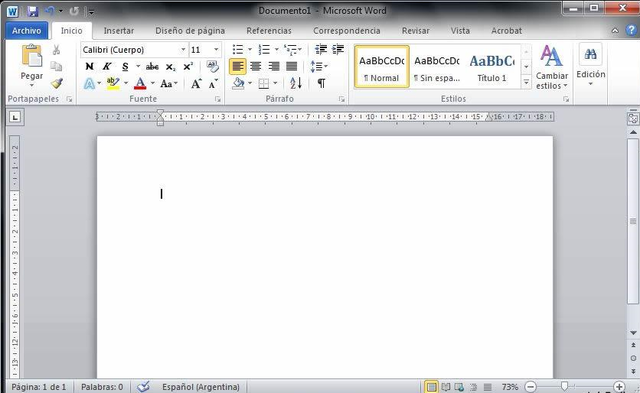Open the font size 11 dropdown
Image resolution: width=640 pixels, height=393 pixels.
[216, 50]
